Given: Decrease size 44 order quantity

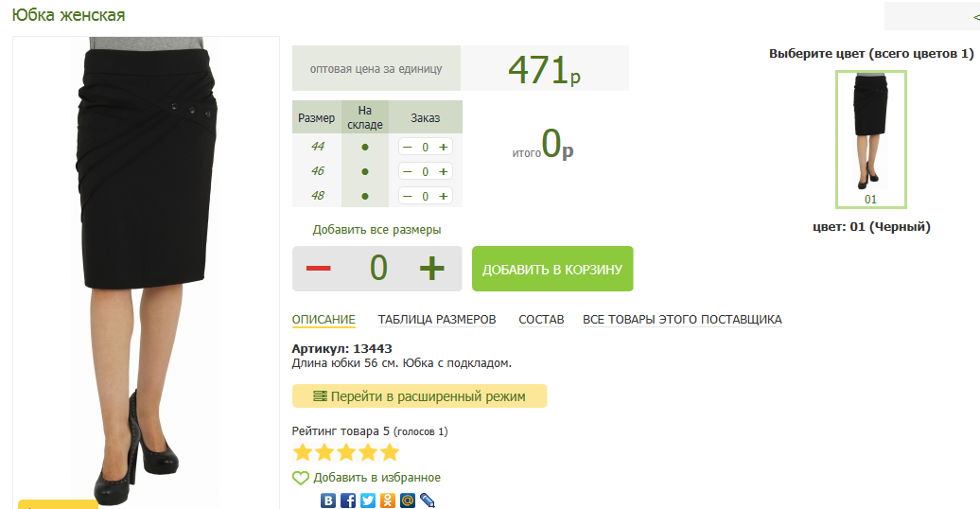Looking at the screenshot, I should coord(408,147).
